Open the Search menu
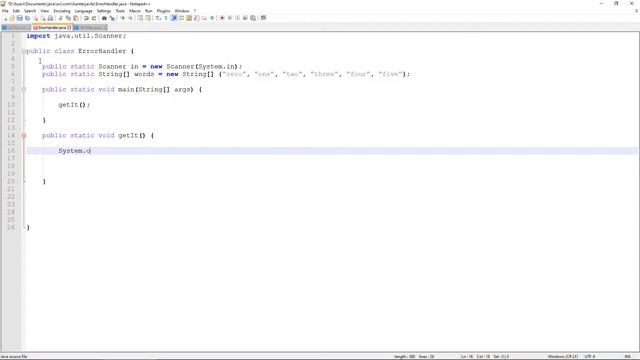 [x=30, y=11]
